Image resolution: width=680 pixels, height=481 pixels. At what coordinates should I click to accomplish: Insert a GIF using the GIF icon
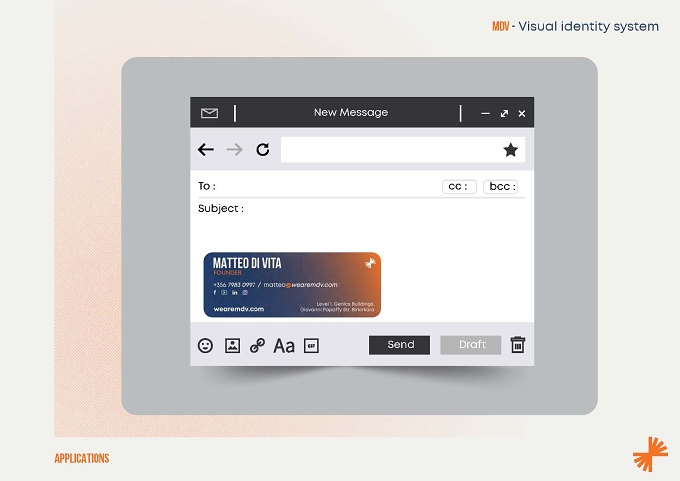pos(311,346)
